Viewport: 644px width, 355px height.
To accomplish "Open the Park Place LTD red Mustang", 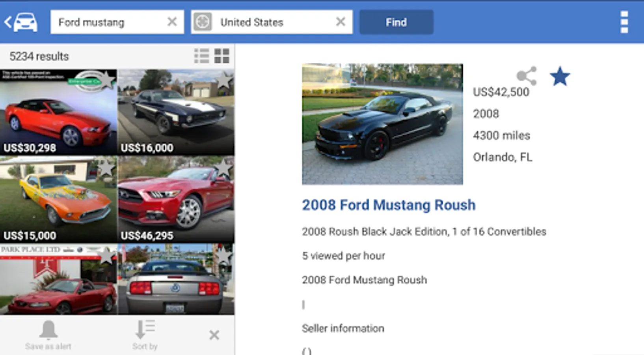I will 58,279.
